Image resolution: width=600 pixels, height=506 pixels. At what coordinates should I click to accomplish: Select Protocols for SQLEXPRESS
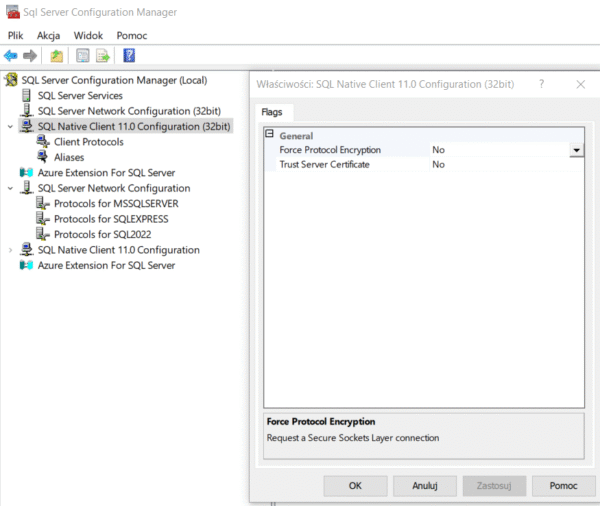[111, 219]
